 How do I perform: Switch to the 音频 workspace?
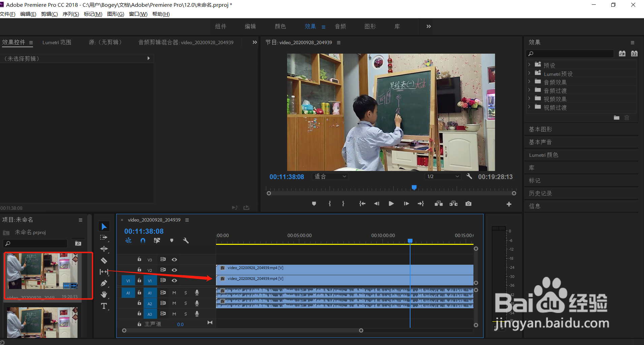click(340, 26)
